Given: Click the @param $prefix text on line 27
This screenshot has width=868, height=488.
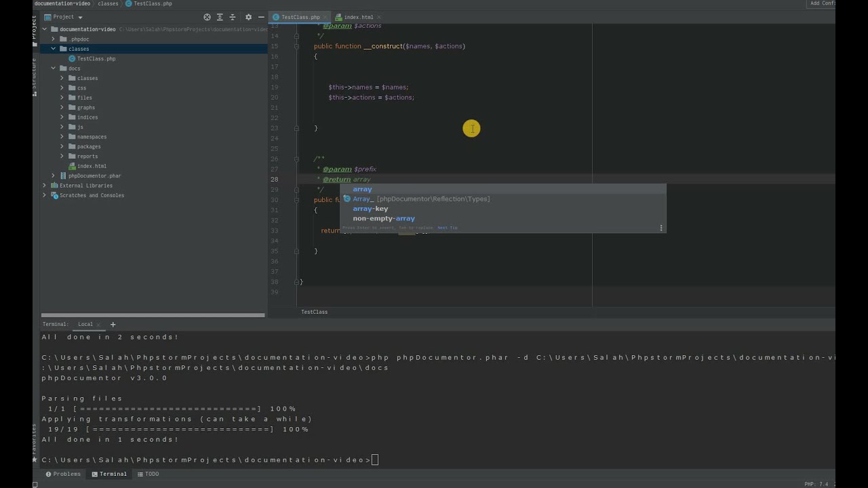Looking at the screenshot, I should tap(349, 169).
